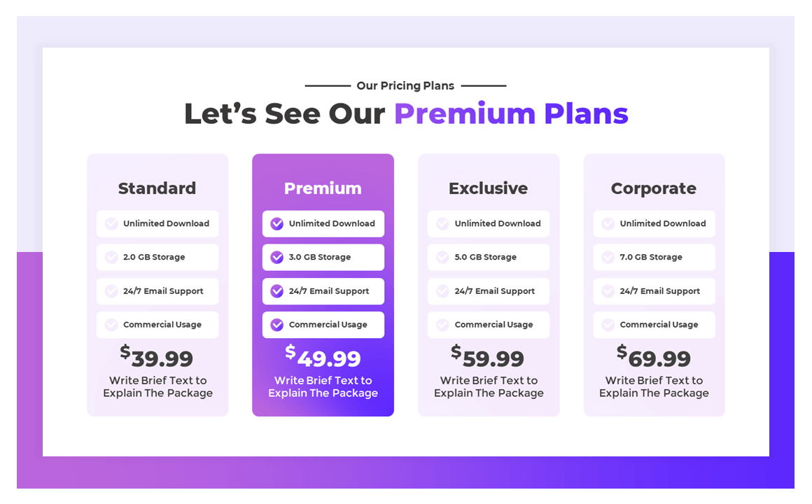Click the checkmark icon beside Premium's Unlimited Download
Viewport: 812px width, 504px height.
(276, 223)
